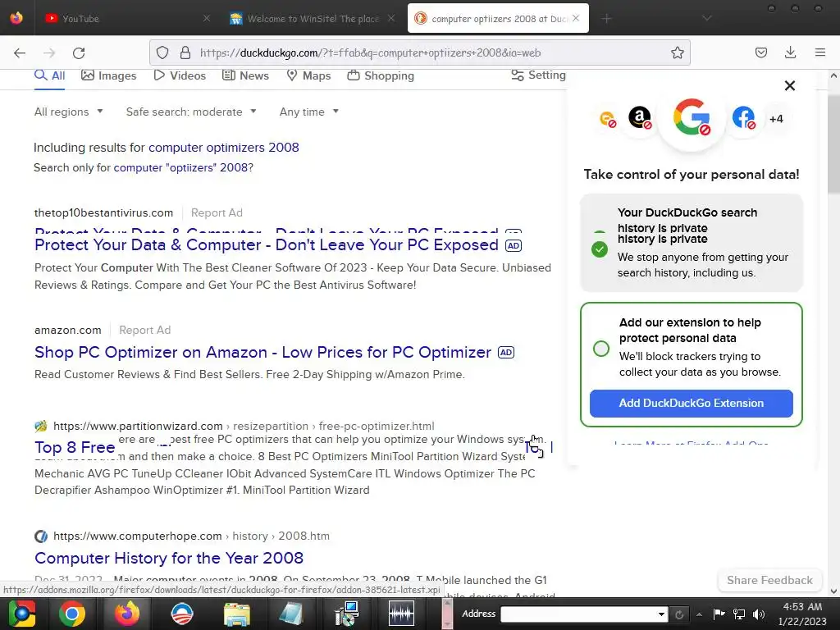Open DuckDuckGo Settings menu

click(538, 75)
